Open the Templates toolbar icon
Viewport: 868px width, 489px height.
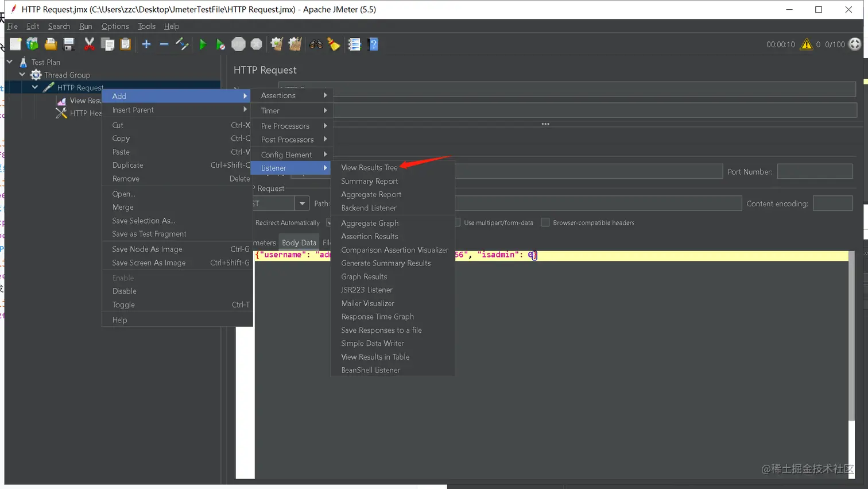click(33, 44)
